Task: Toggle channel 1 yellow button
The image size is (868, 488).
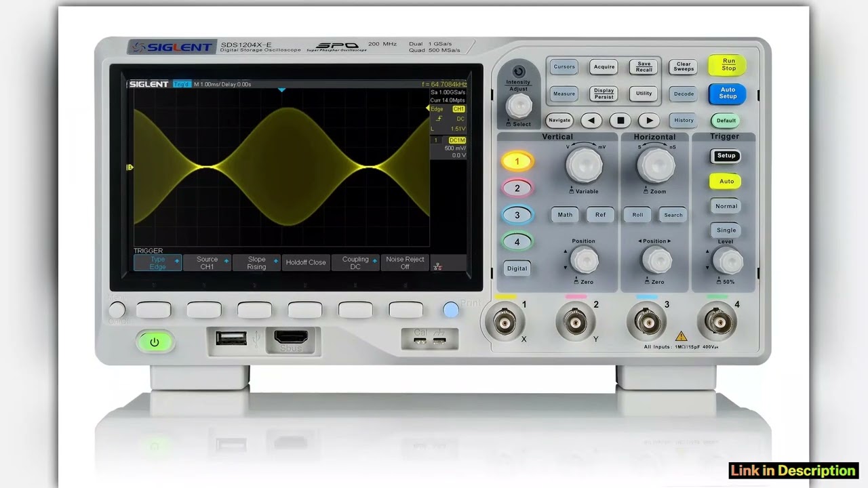Action: pos(517,161)
